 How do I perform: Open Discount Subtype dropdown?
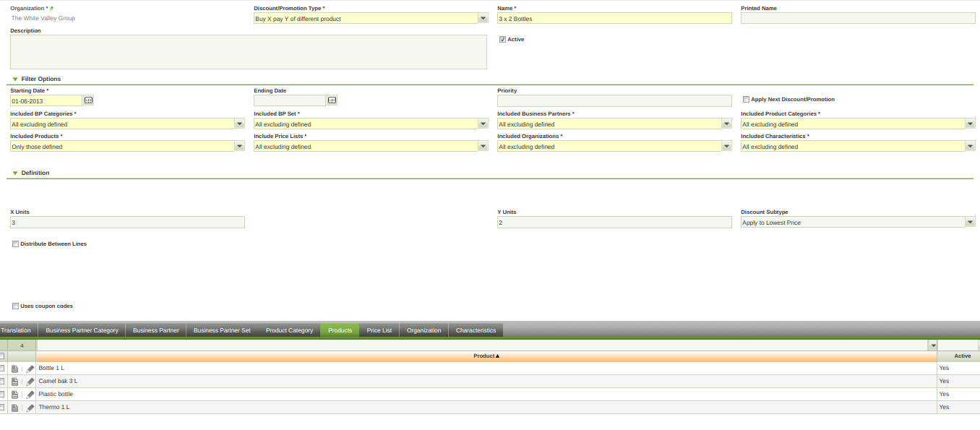point(970,222)
